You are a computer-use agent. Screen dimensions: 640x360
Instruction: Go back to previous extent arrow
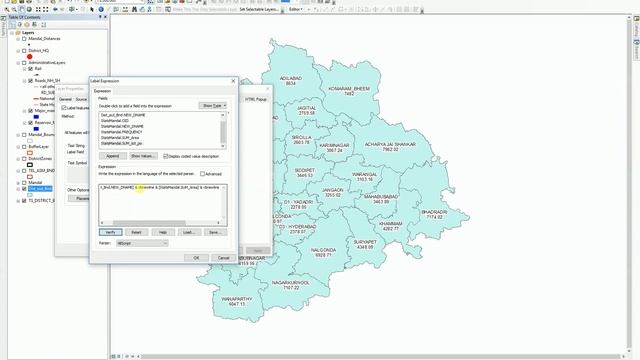(x=55, y=9)
